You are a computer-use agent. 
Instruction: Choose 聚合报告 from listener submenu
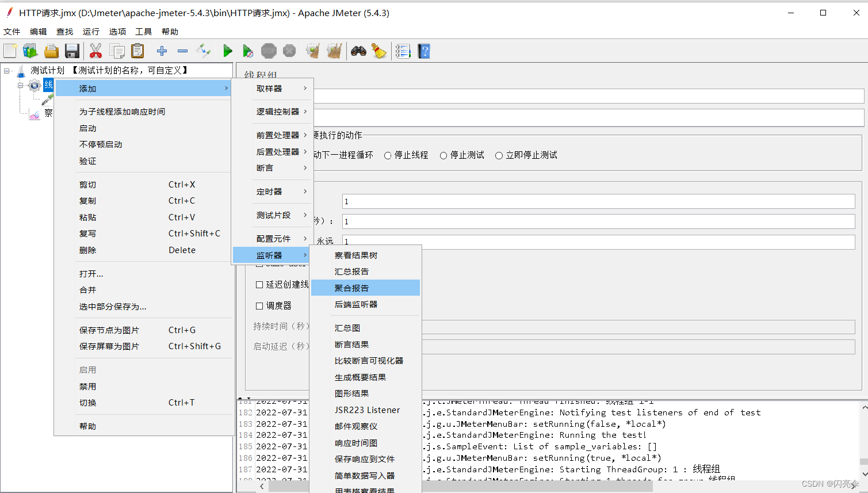(x=365, y=288)
